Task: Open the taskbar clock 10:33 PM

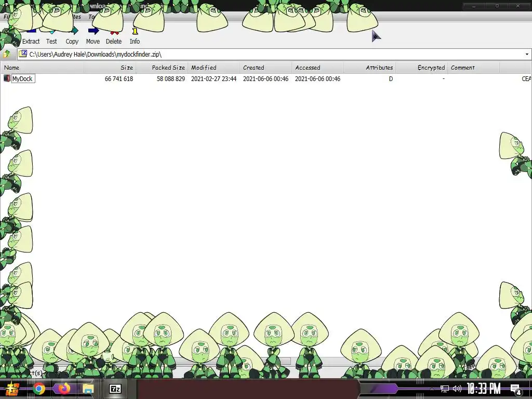Action: (484, 389)
